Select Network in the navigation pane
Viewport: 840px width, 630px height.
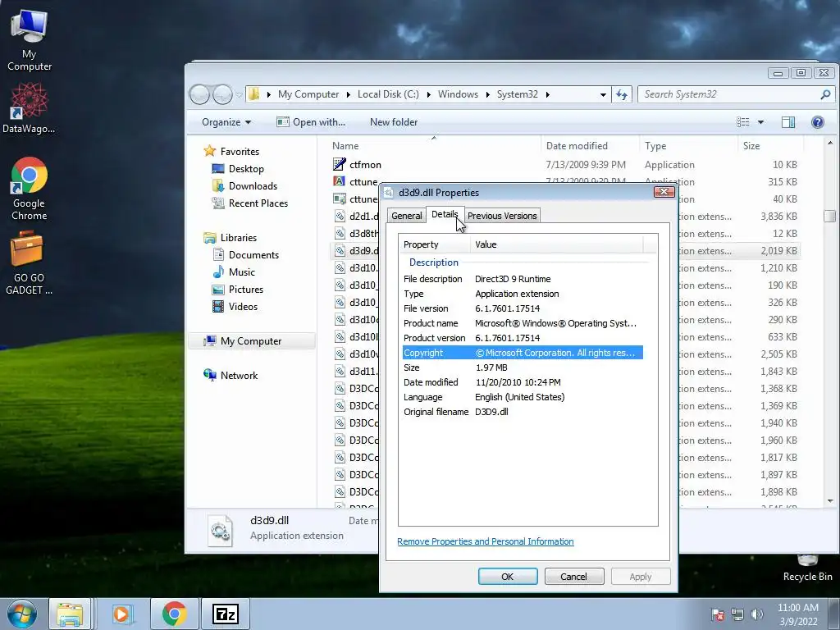point(231,376)
